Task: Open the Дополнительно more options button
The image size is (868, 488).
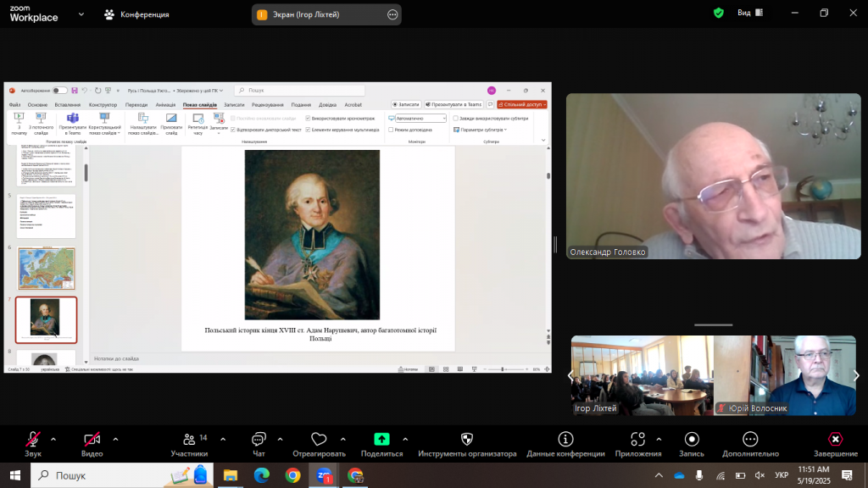Action: click(750, 439)
